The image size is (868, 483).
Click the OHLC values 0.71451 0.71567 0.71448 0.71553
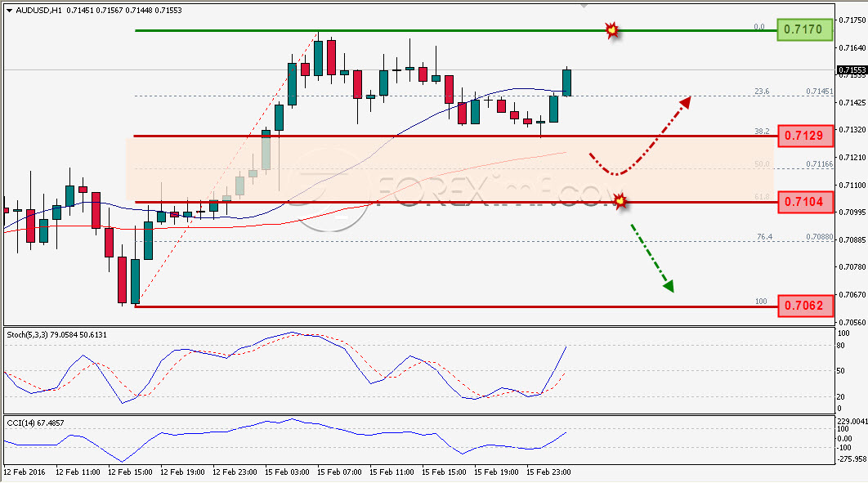pyautogui.click(x=124, y=11)
